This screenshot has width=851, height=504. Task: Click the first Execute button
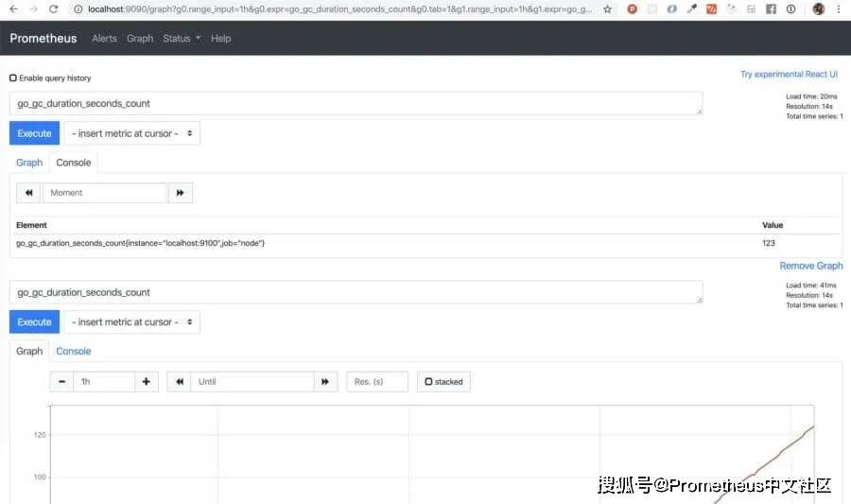[34, 133]
